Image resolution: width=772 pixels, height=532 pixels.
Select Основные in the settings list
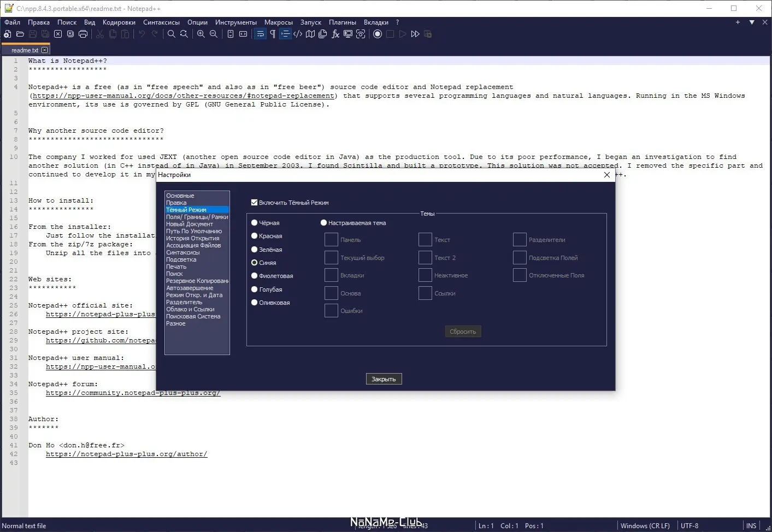(x=197, y=196)
